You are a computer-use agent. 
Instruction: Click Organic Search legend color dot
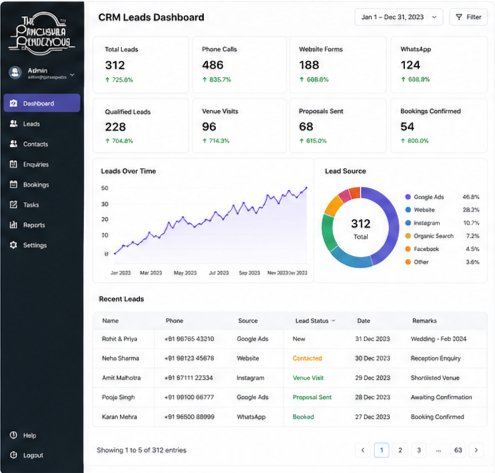pos(408,236)
